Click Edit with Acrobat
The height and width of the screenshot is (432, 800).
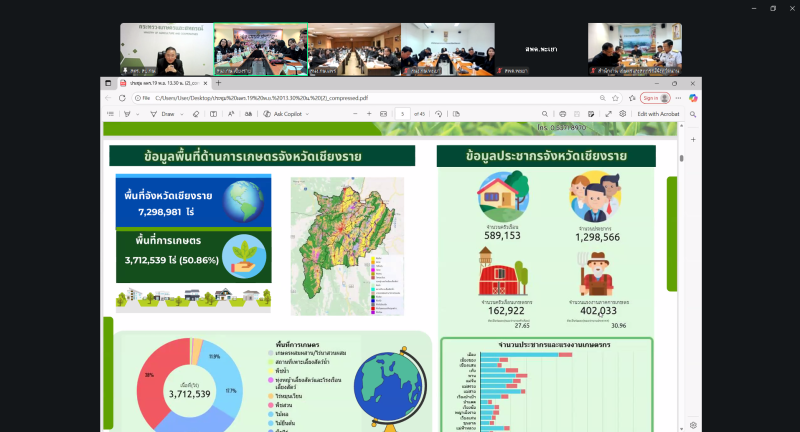[x=658, y=114]
